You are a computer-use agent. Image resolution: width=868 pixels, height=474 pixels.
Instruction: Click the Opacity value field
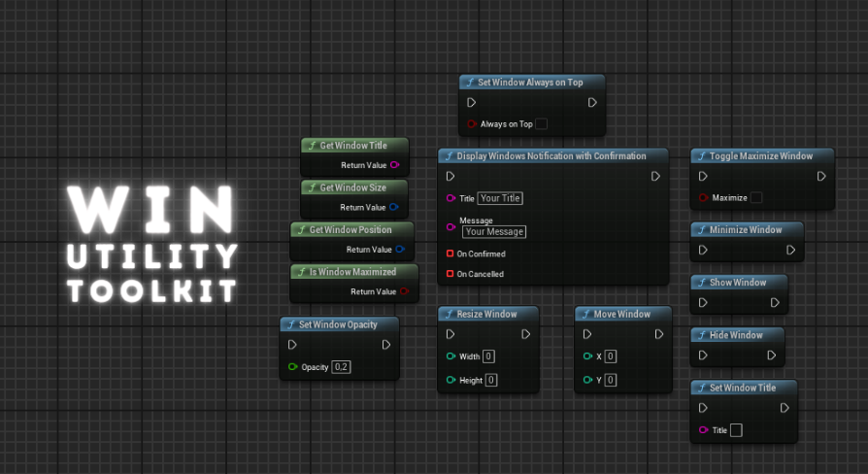342,367
